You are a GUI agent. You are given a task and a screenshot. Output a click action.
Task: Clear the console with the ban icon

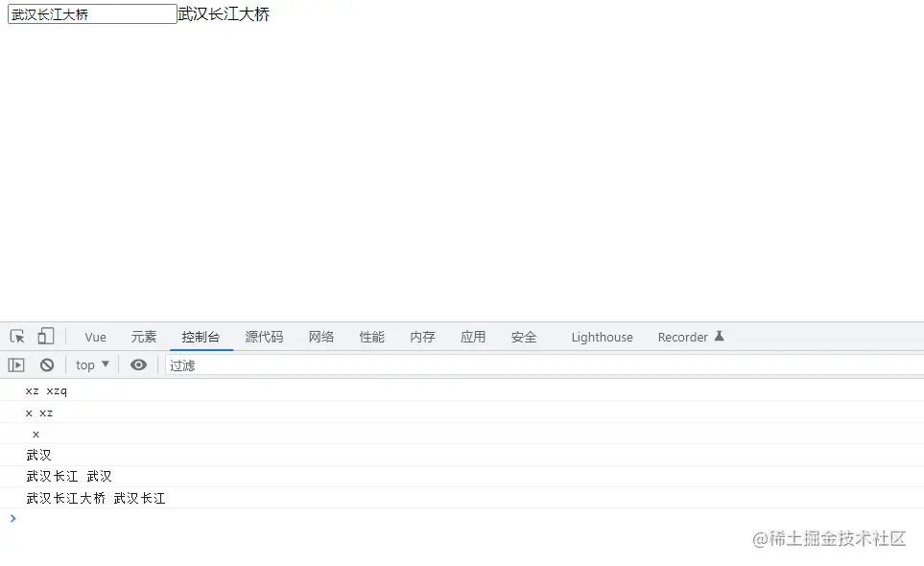point(47,366)
